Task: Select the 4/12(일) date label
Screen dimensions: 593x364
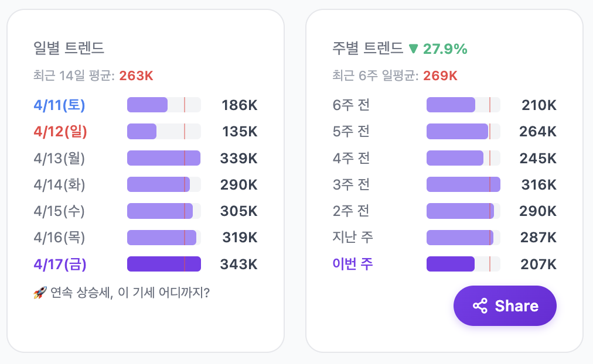Action: [x=60, y=132]
